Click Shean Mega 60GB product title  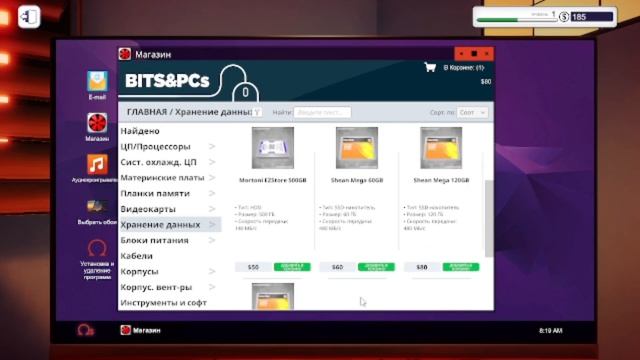click(357, 180)
